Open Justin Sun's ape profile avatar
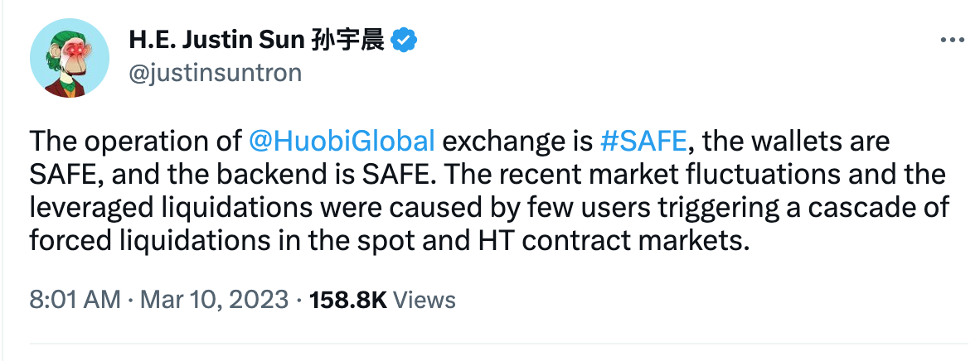Screen dimensions: 980x361 point(70,58)
